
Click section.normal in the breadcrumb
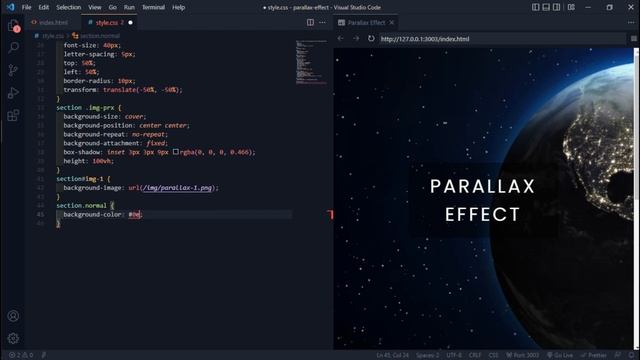[100, 36]
